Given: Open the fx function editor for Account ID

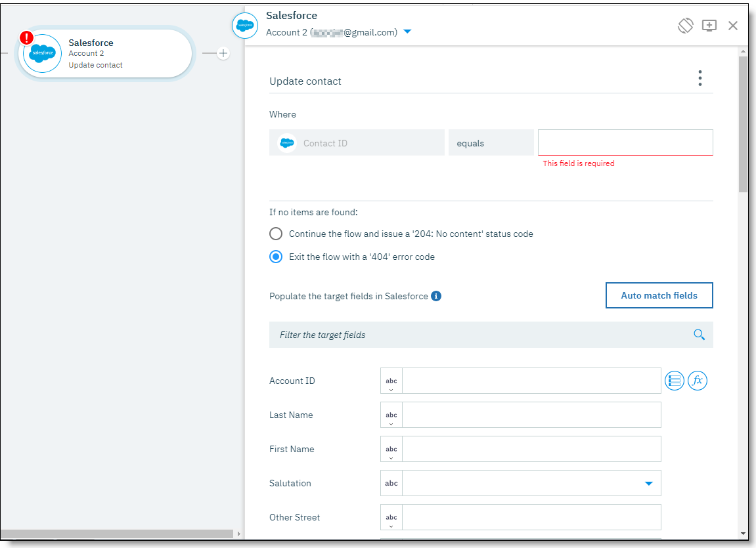Looking at the screenshot, I should click(x=698, y=381).
